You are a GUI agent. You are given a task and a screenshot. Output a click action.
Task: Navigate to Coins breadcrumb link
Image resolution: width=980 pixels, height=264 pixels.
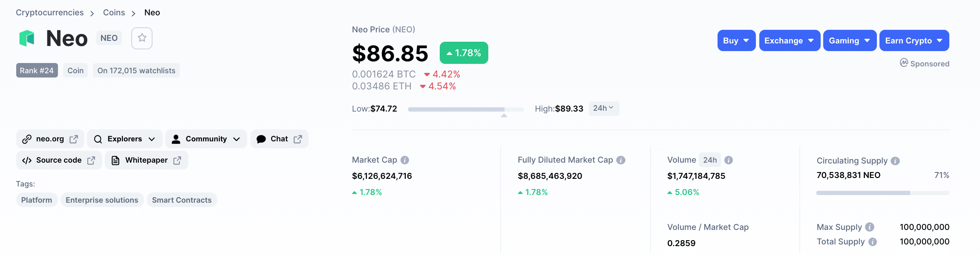coord(114,12)
